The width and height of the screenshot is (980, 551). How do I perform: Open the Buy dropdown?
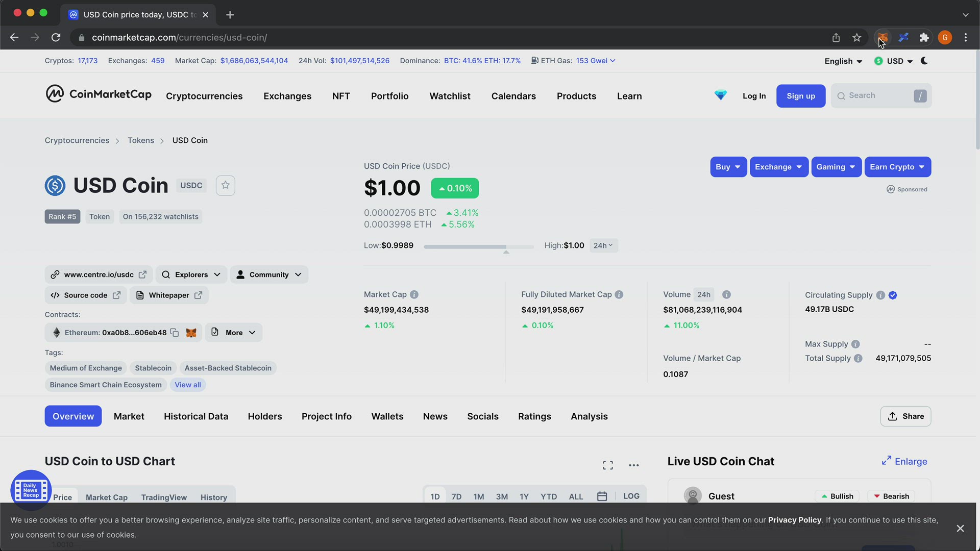point(728,167)
